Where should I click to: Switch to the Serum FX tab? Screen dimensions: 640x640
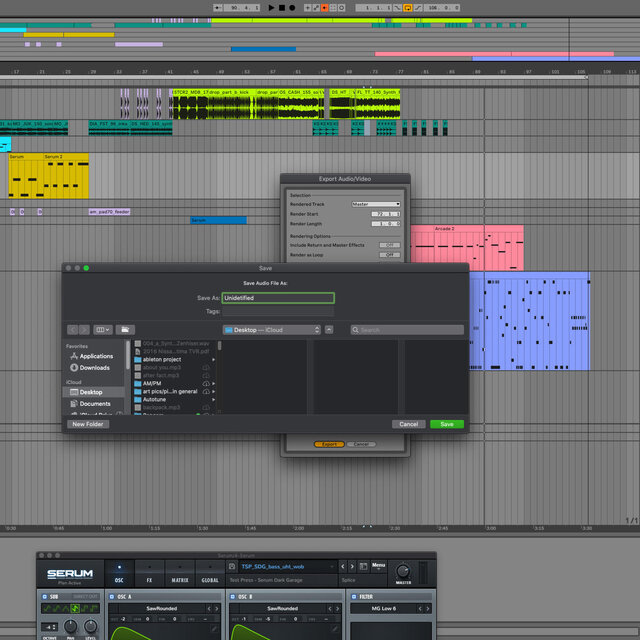pyautogui.click(x=149, y=579)
